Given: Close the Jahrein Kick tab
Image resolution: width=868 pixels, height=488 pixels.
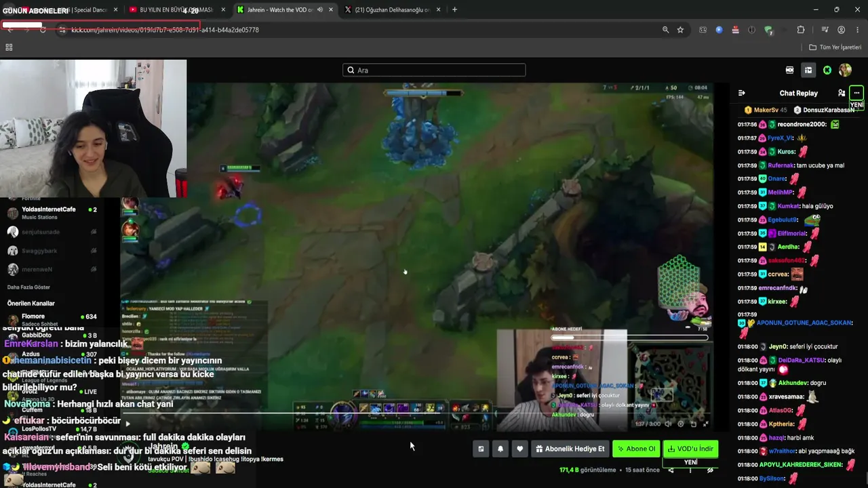Looking at the screenshot, I should click(330, 9).
